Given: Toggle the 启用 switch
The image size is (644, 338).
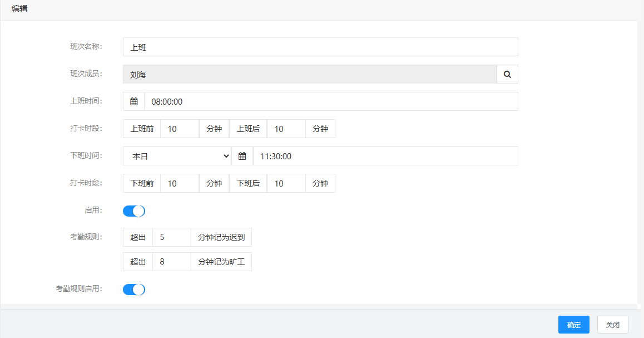Looking at the screenshot, I should click(133, 211).
